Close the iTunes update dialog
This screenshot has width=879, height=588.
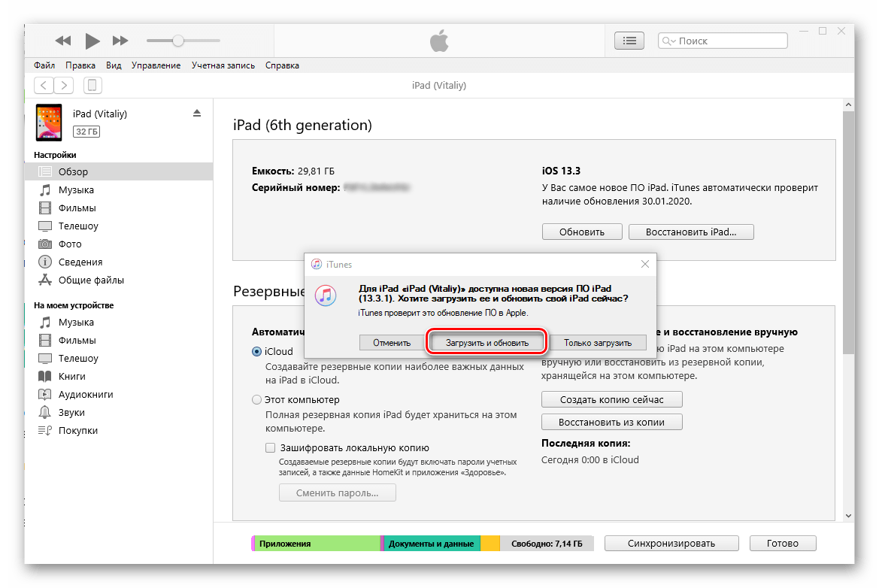645,264
